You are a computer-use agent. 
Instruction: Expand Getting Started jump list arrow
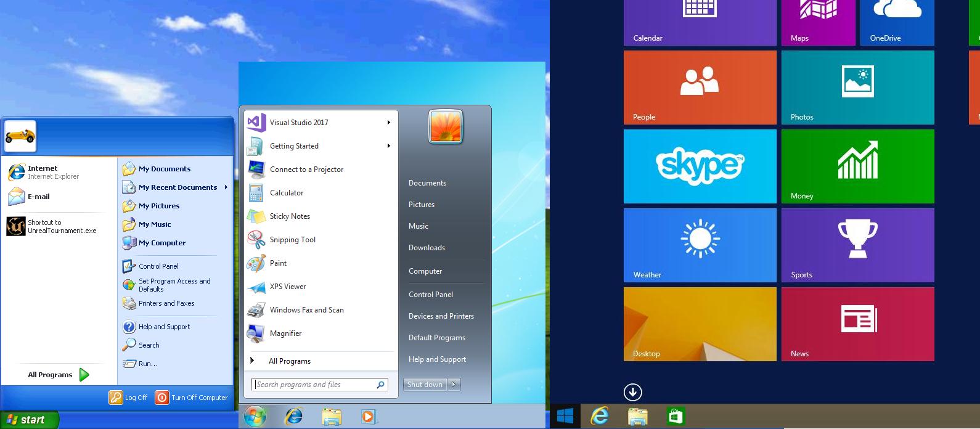click(x=388, y=146)
